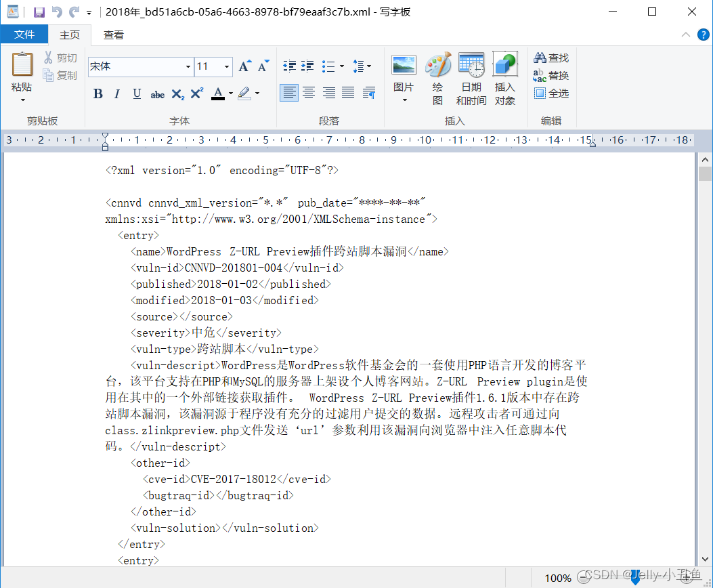Click the Save icon in quick access toolbar

tap(39, 12)
